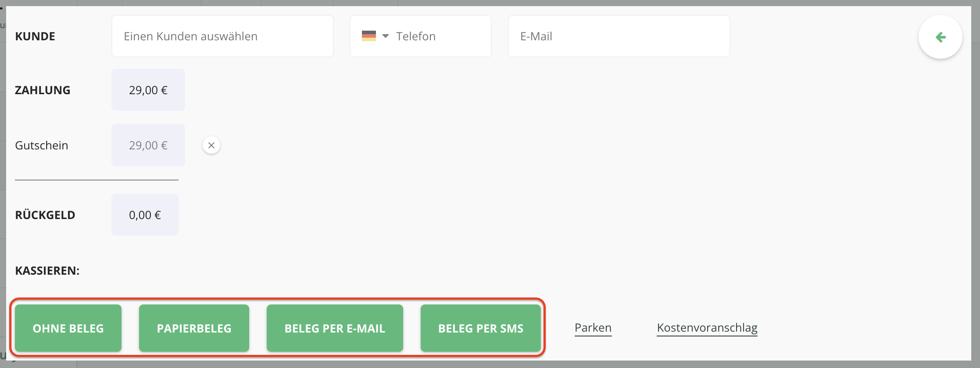Expand the phone country code dropdown arrow
This screenshot has height=368, width=980.
click(386, 36)
